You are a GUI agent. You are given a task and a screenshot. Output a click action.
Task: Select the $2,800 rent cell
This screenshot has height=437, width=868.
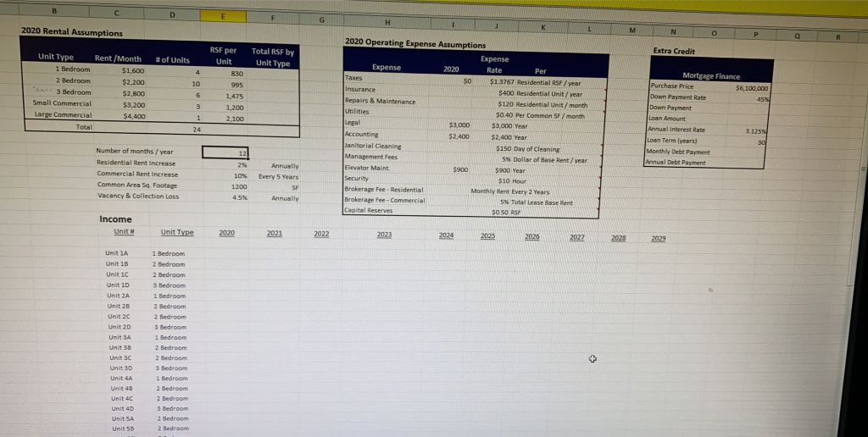tap(133, 93)
